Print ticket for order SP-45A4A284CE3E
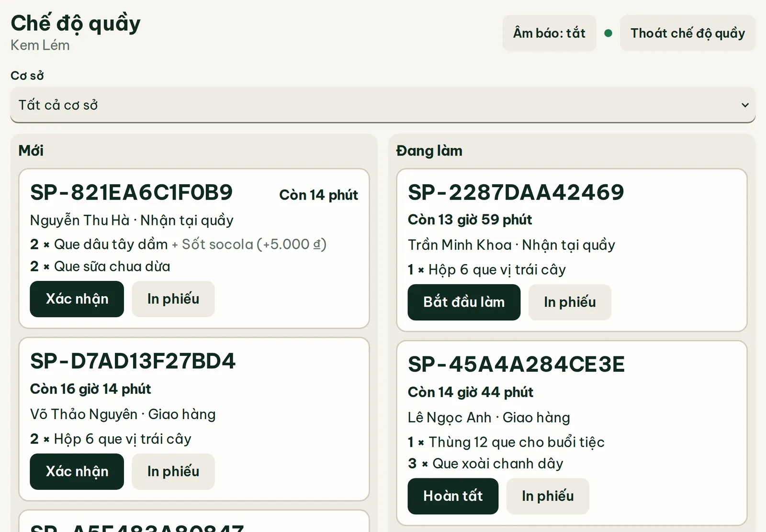Screen dimensions: 766x532 (548, 496)
